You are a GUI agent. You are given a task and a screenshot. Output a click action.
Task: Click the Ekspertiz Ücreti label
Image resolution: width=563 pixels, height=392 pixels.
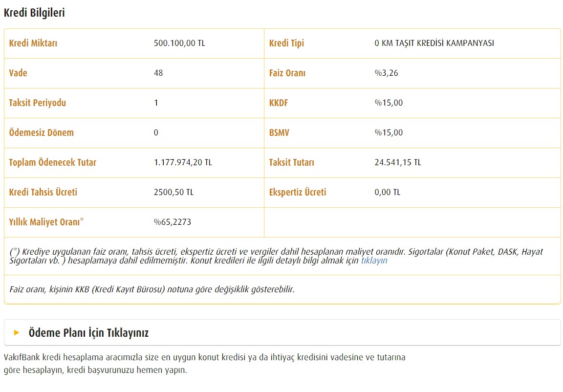click(297, 192)
